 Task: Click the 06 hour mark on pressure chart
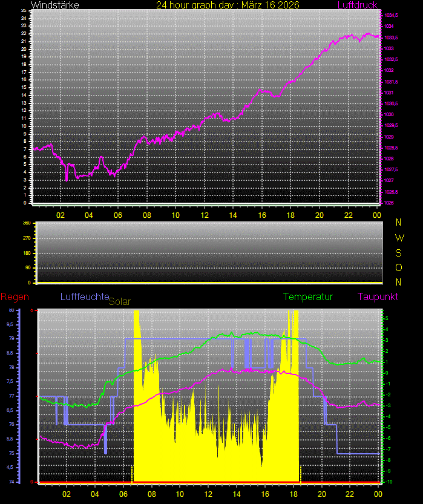(x=117, y=215)
